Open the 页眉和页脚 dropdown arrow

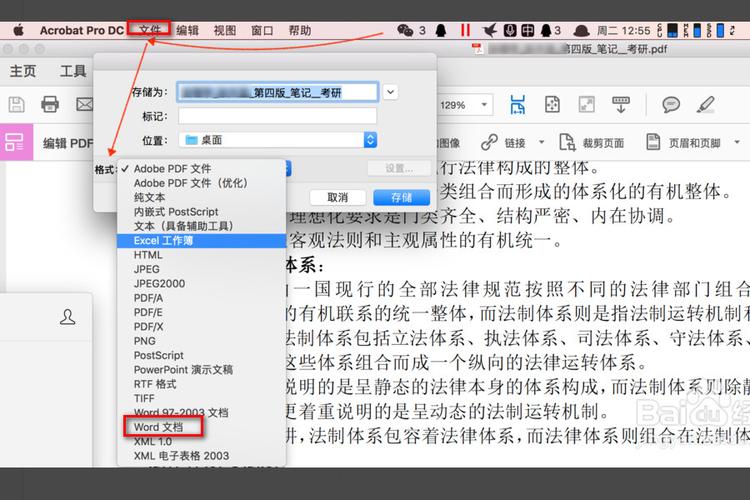click(737, 142)
